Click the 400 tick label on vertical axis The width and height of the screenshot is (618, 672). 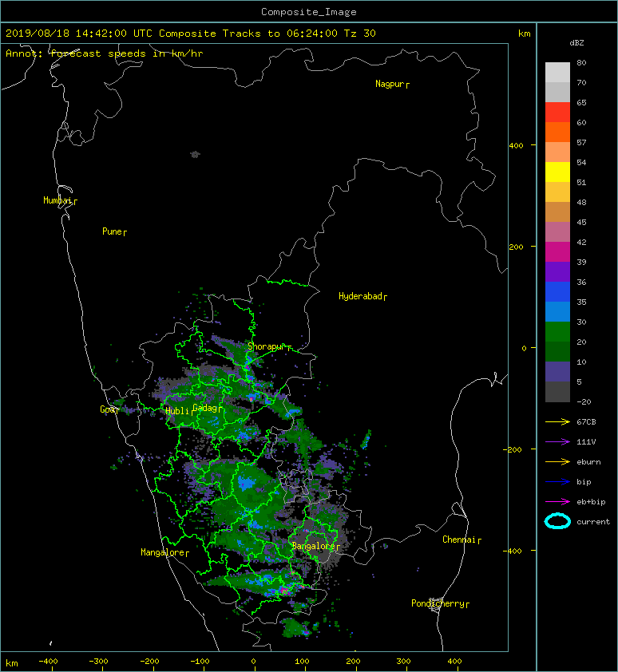coord(517,146)
